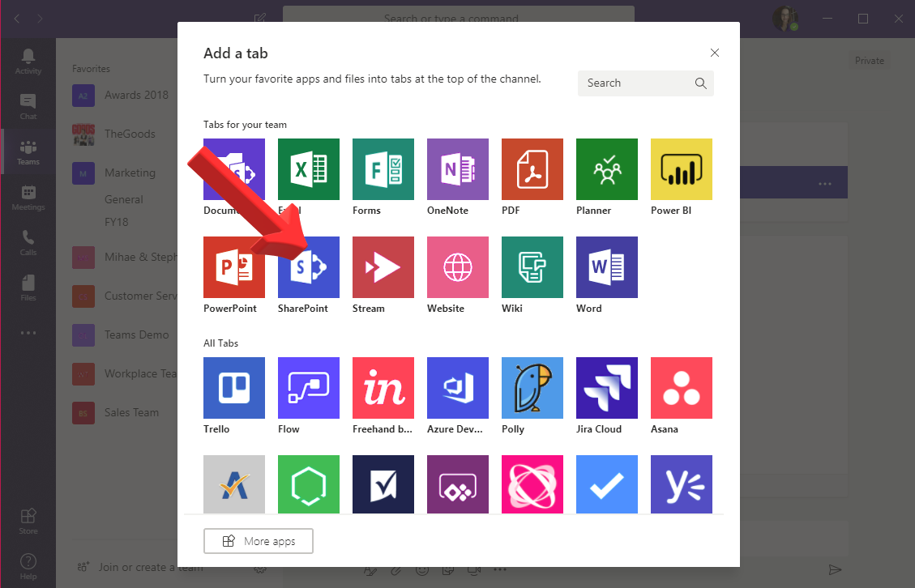Close the Add a tab dialog

[715, 53]
